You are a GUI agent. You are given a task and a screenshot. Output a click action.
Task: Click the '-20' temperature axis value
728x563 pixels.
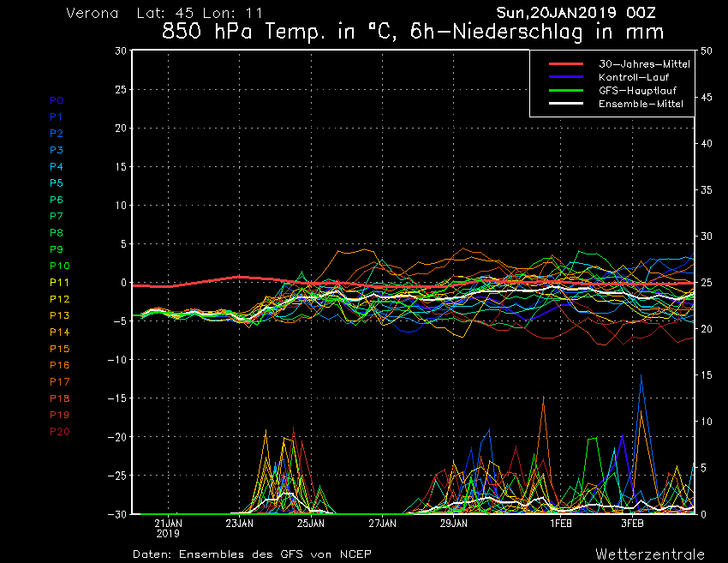[x=117, y=437]
